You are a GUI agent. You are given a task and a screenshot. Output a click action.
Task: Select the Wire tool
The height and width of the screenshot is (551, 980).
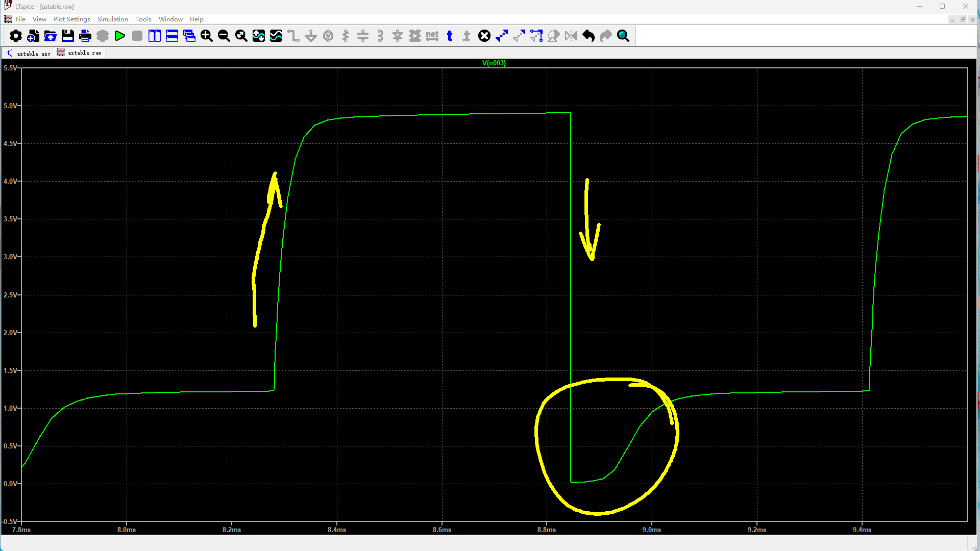pos(293,36)
